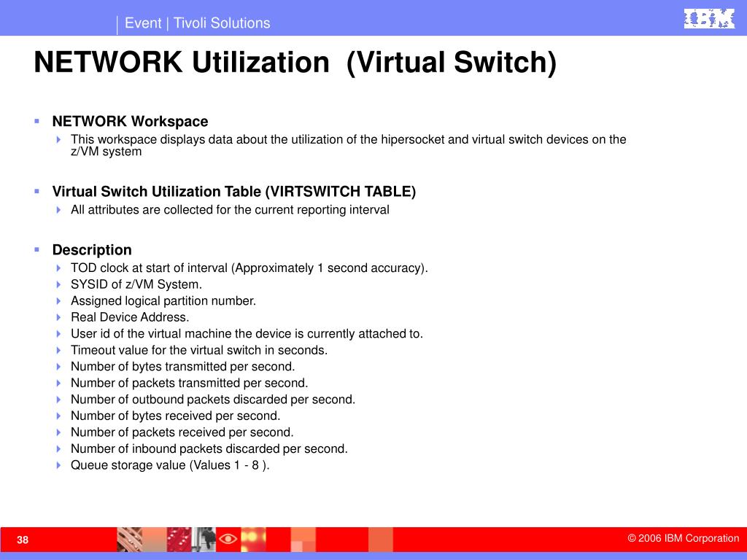Click the square bullet beside 'NETWORK Workspace'
Viewport: 747px width, 560px height.
click(36, 122)
